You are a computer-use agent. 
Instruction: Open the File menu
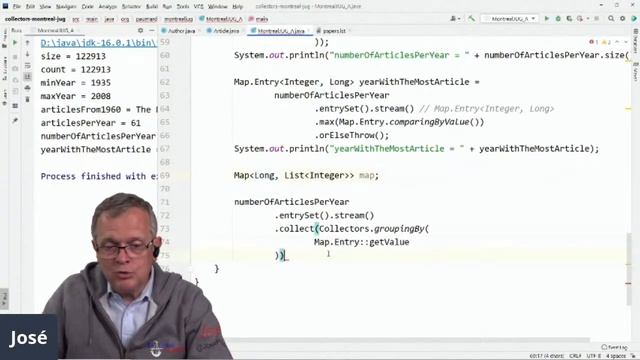pyautogui.click(x=16, y=7)
